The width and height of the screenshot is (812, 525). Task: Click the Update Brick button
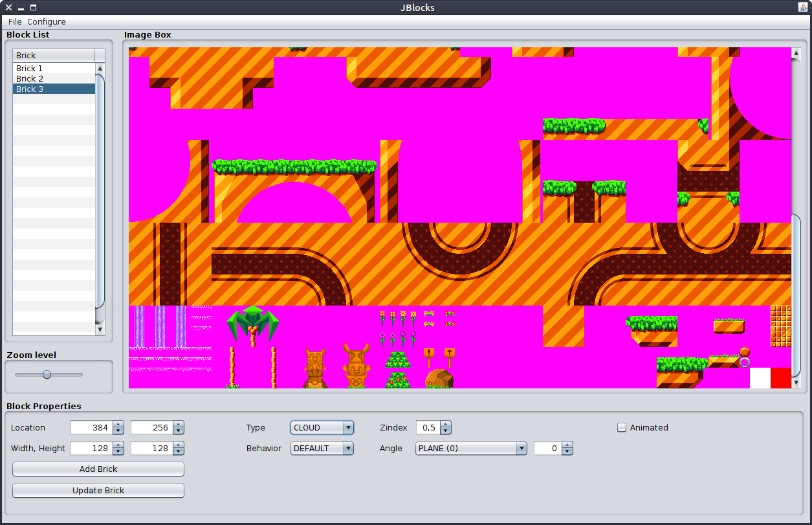[x=98, y=490]
